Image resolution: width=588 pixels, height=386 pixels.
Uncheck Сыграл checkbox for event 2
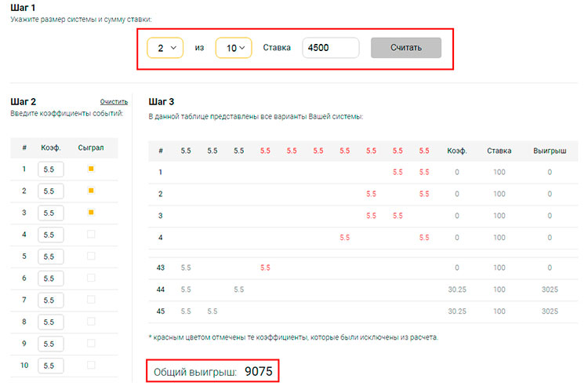coord(91,191)
